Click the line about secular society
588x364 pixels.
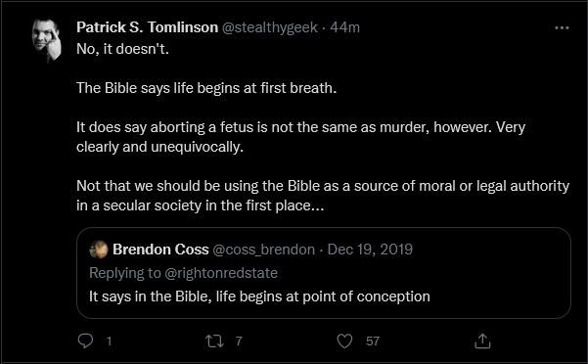click(x=201, y=205)
